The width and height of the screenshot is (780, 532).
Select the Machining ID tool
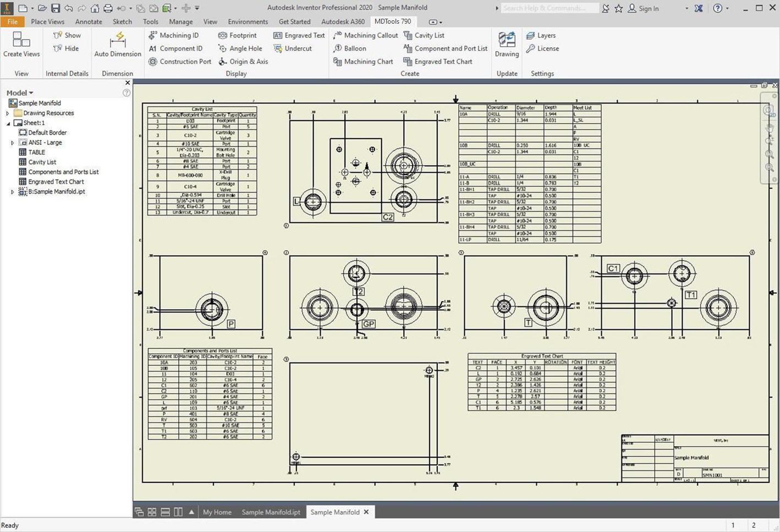(173, 35)
